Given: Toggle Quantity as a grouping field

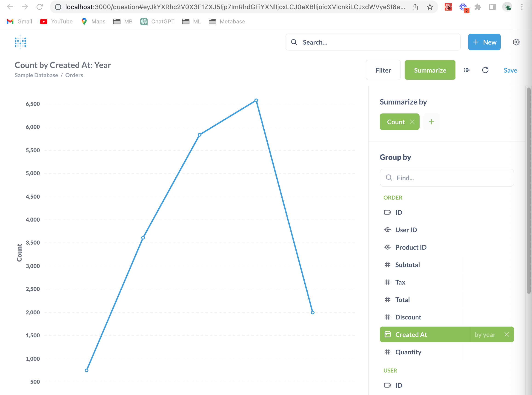Looking at the screenshot, I should pyautogui.click(x=408, y=352).
